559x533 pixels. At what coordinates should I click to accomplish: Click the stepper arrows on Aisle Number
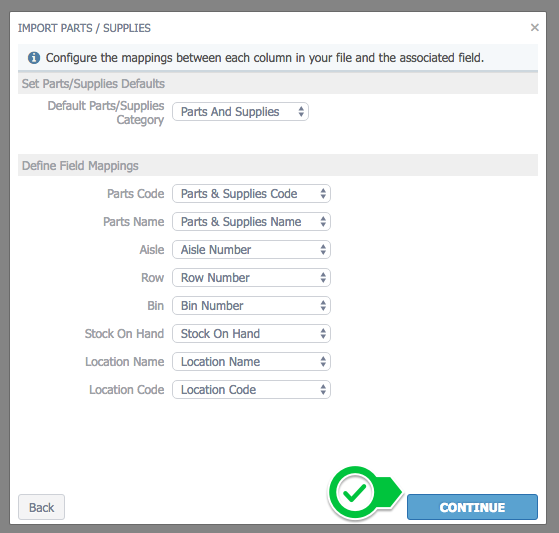pyautogui.click(x=323, y=250)
